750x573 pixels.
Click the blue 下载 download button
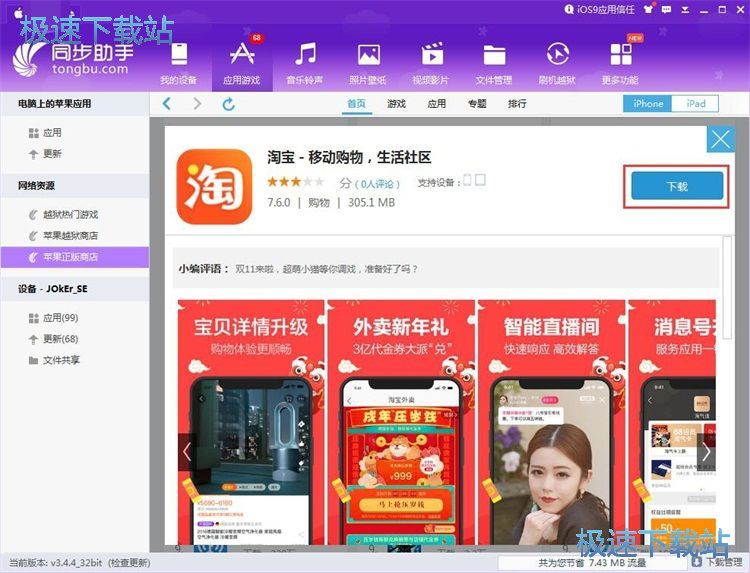[x=676, y=187]
